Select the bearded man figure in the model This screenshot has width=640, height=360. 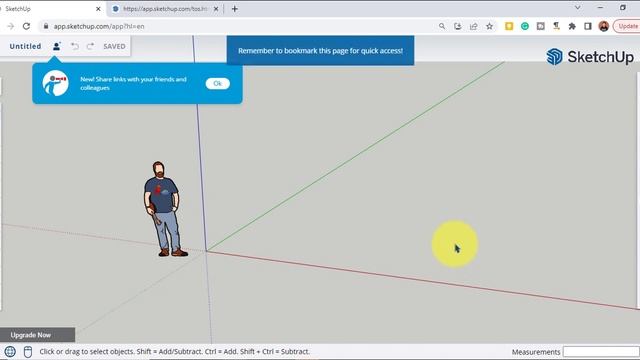pyautogui.click(x=165, y=209)
